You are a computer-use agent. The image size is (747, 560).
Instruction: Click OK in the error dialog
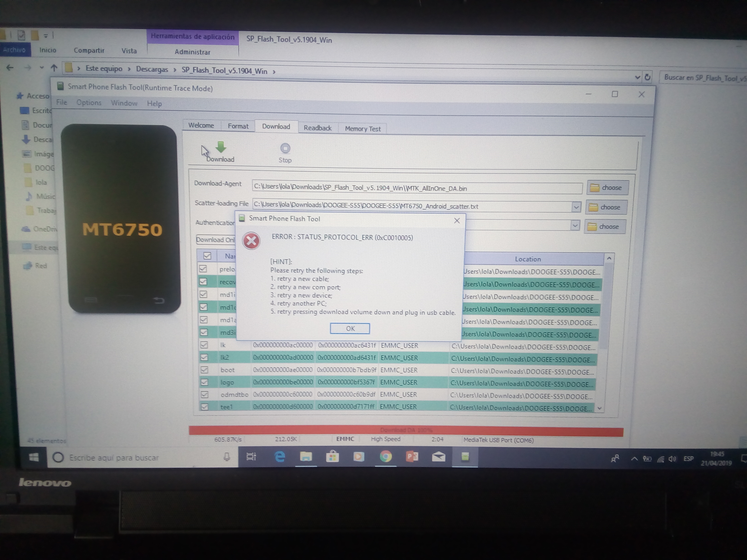(x=350, y=328)
